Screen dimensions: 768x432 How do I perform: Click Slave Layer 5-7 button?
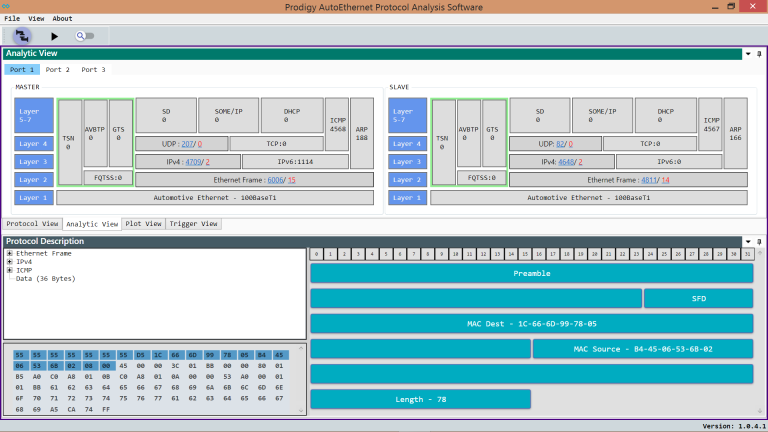[408, 116]
